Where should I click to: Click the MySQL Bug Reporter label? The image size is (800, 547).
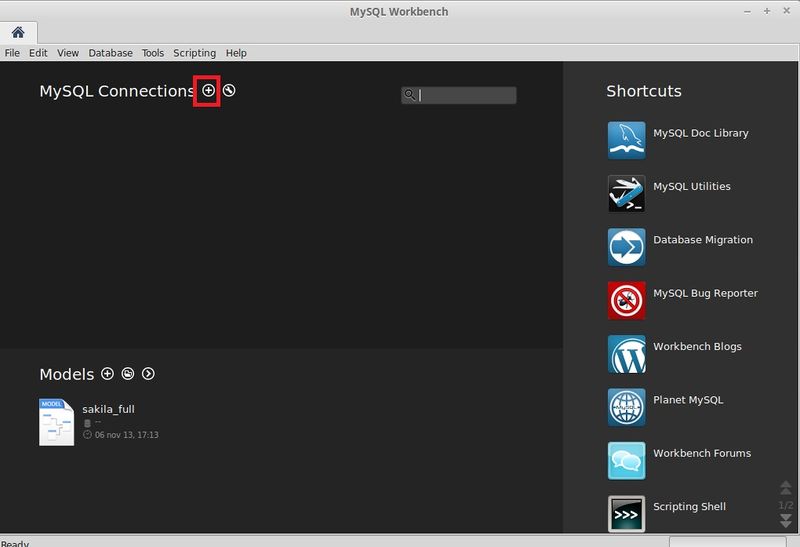(706, 293)
